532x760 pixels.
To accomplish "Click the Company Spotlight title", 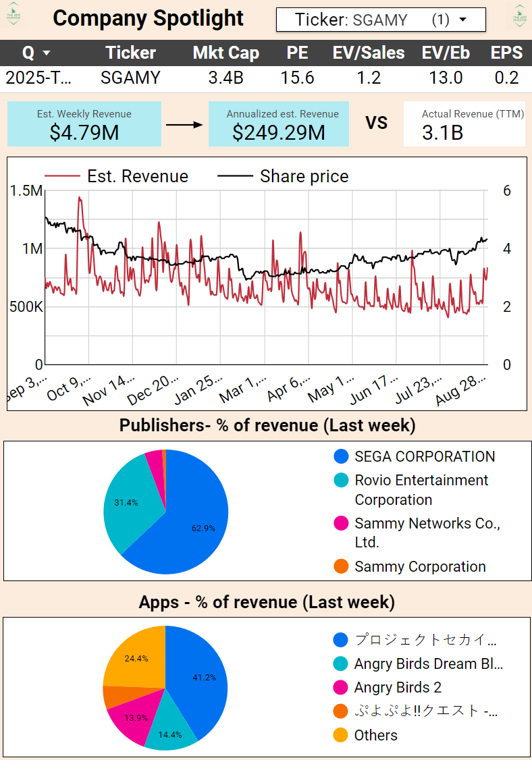I will click(x=148, y=18).
